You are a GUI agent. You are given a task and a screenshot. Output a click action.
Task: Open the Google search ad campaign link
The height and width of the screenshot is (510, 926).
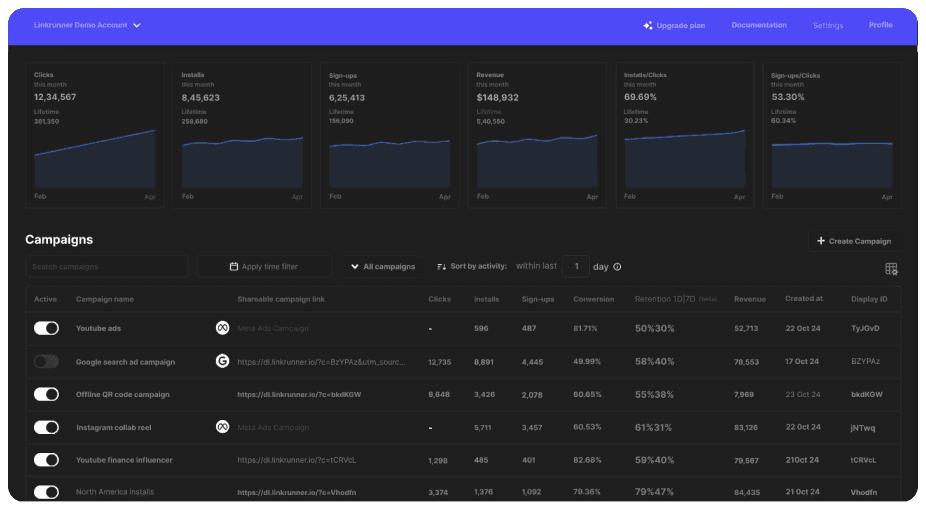321,362
